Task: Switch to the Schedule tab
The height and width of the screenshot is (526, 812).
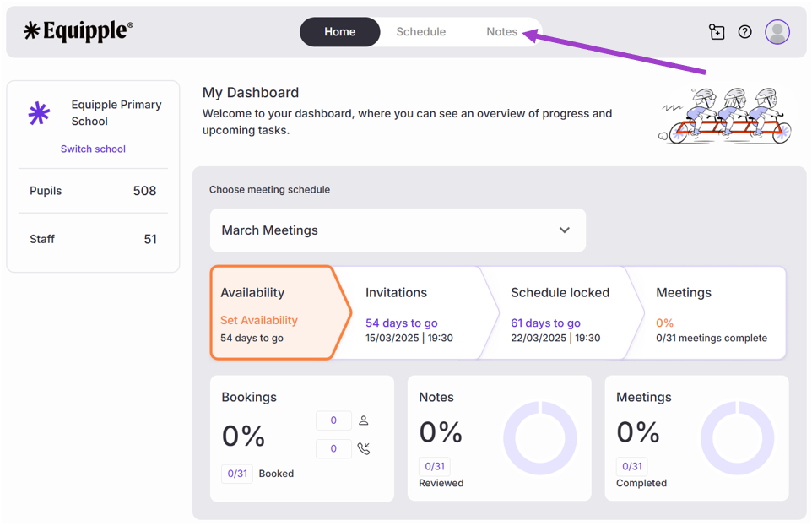Action: (420, 32)
